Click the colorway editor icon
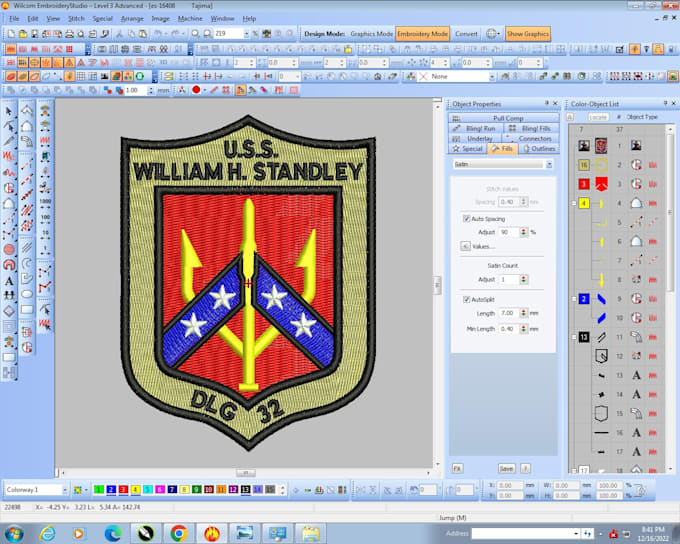The height and width of the screenshot is (544, 680). click(x=78, y=490)
